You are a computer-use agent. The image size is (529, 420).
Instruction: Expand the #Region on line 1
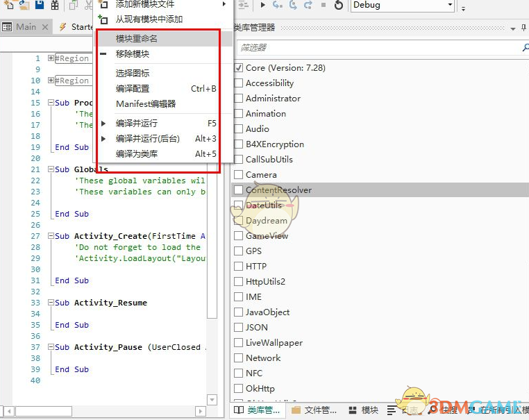(x=51, y=58)
